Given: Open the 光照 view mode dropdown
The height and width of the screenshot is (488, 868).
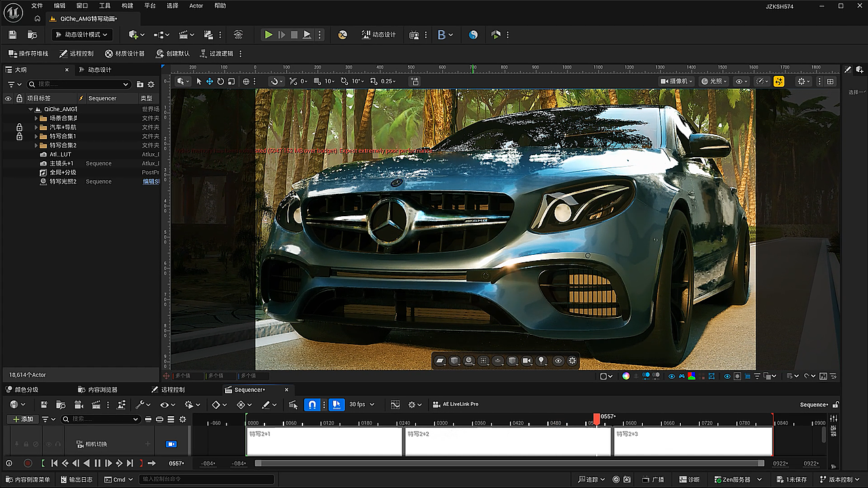Looking at the screenshot, I should coord(714,81).
